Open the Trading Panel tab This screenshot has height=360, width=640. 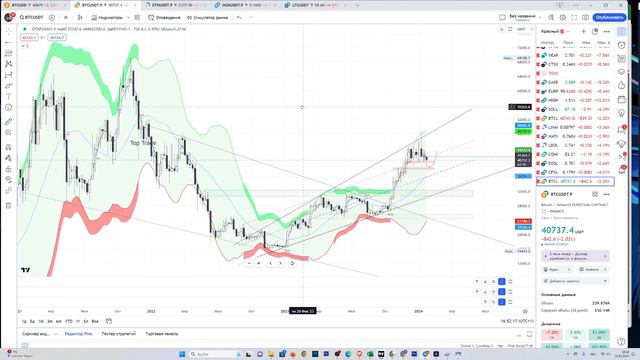coord(162,333)
